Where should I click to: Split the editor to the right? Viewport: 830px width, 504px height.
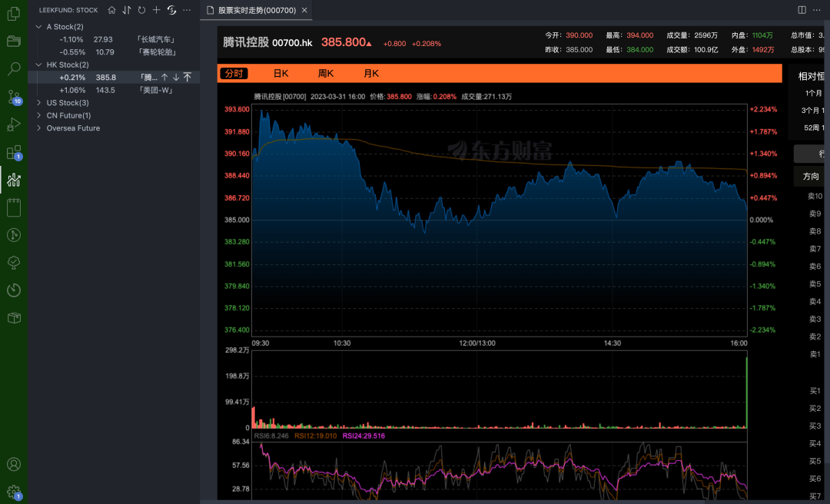pos(802,10)
